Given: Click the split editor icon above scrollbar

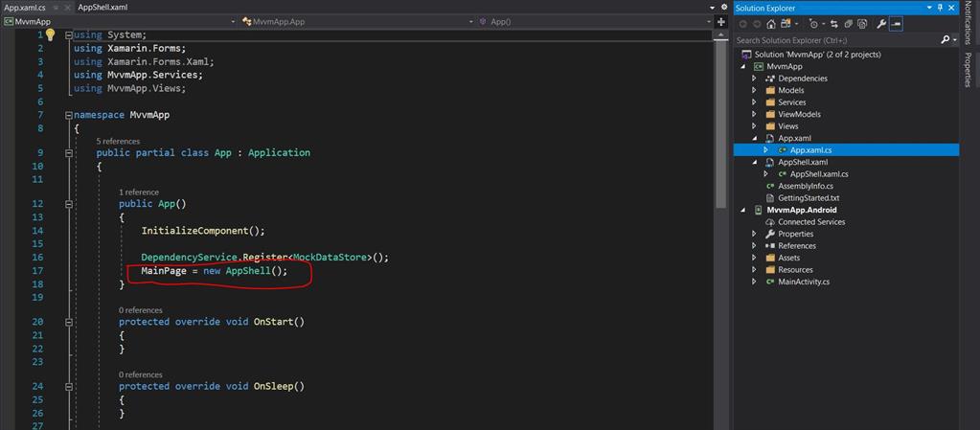Looking at the screenshot, I should (x=721, y=22).
